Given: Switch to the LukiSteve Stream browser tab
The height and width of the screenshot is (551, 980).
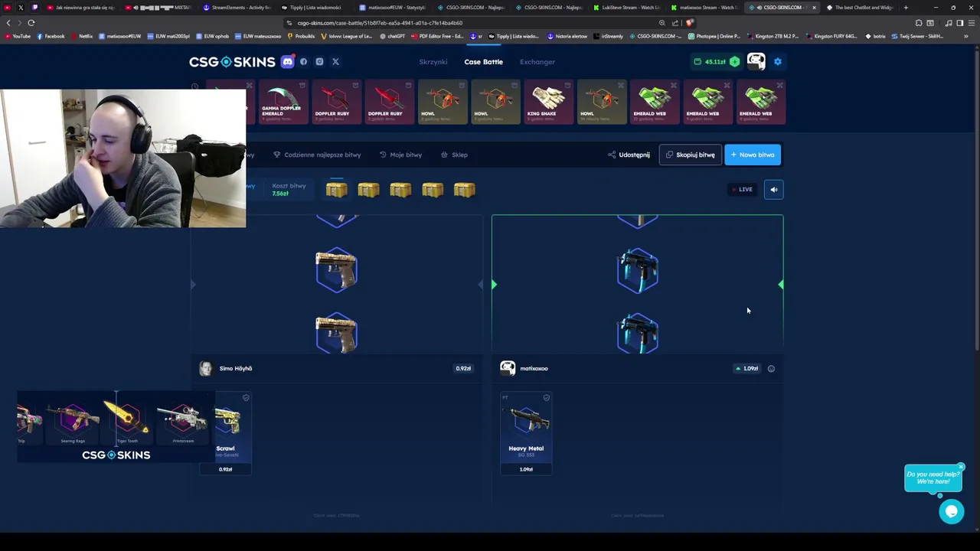Looking at the screenshot, I should [626, 8].
